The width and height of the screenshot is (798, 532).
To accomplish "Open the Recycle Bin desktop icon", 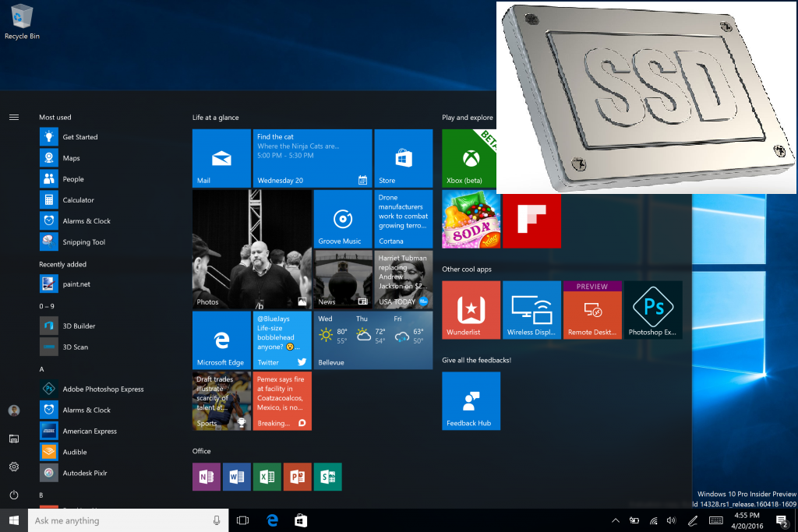I will 21,21.
